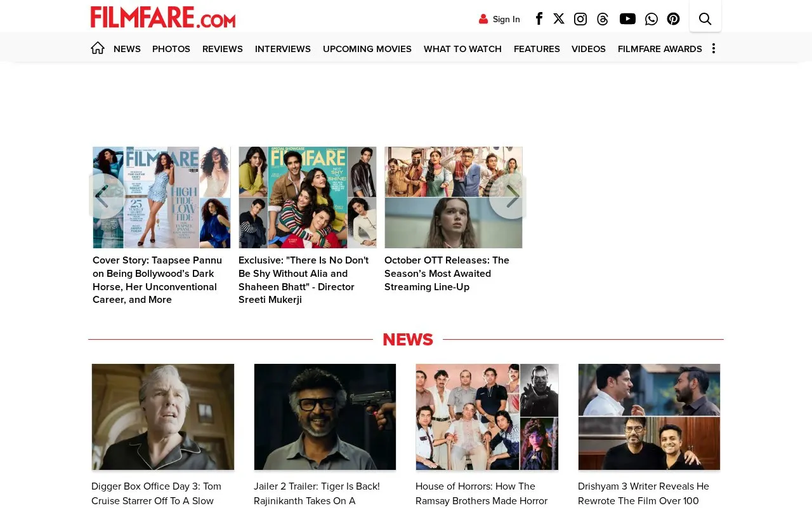
Task: Click Jailer 2 Rajinikanth news image
Action: coord(325,417)
